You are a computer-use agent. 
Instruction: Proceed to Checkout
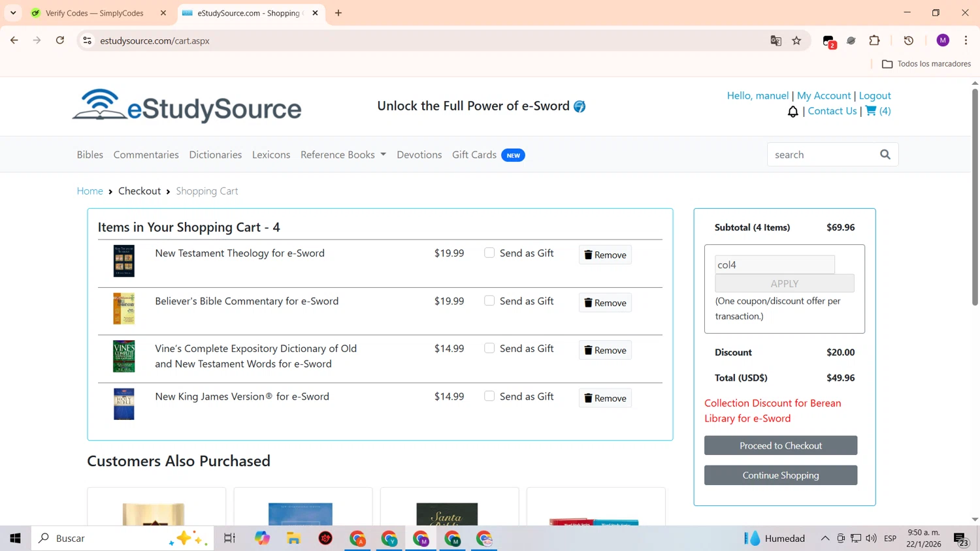[781, 445]
